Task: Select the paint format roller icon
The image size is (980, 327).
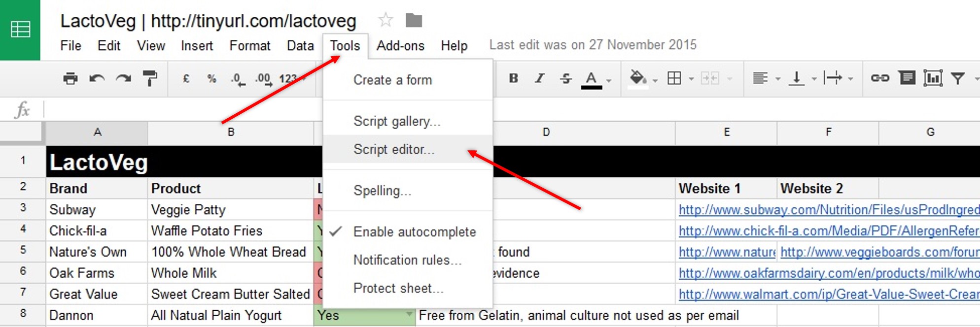Action: [149, 78]
